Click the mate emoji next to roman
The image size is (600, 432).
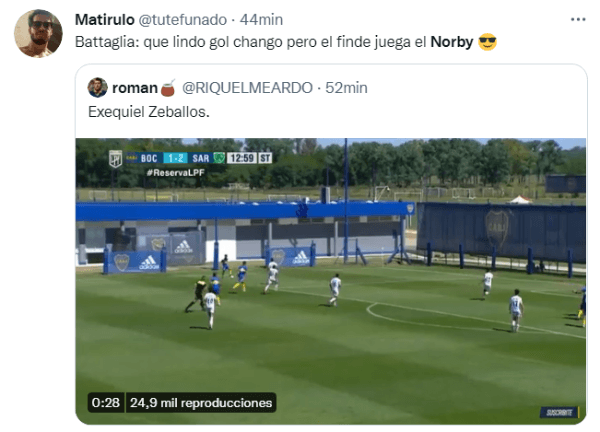coord(168,88)
